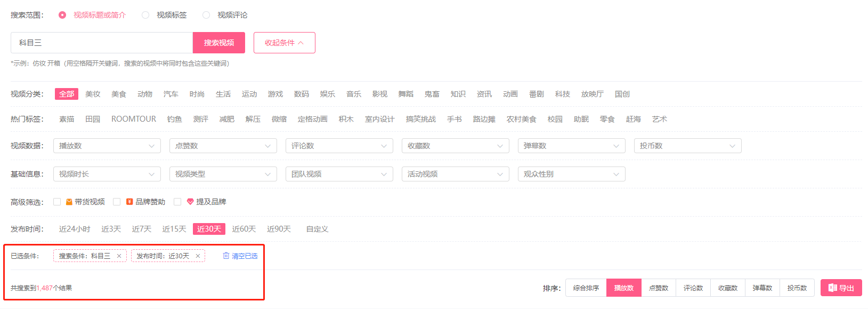Sort results by 点赞数 tab
This screenshot has height=309, width=868.
pyautogui.click(x=659, y=288)
